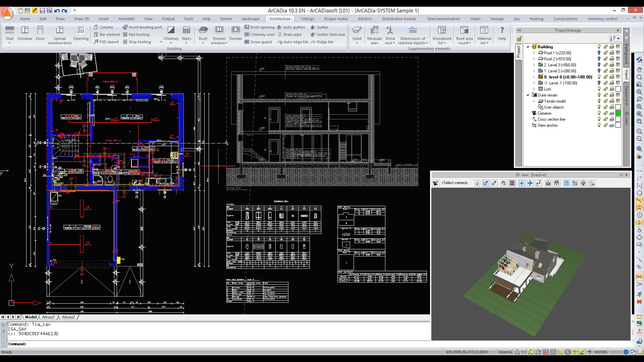The width and height of the screenshot is (644, 362).
Task: Toggle visibility bulb for Roof 1
Action: tap(599, 53)
